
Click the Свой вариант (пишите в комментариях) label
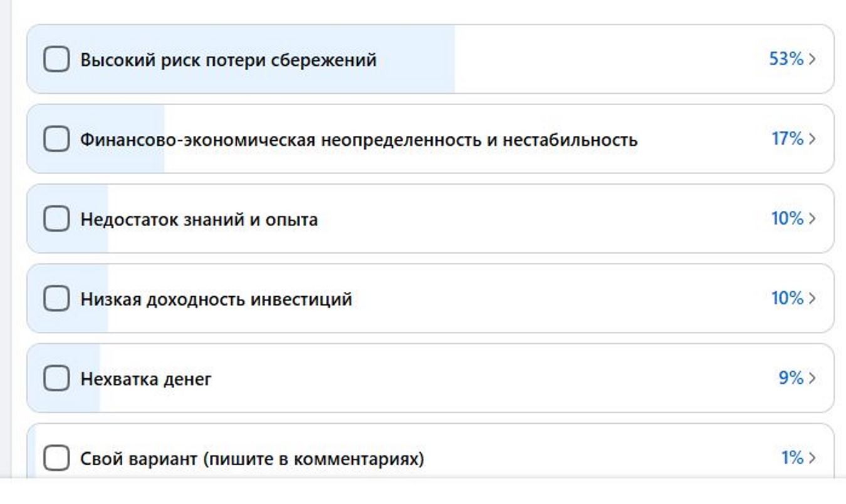252,459
